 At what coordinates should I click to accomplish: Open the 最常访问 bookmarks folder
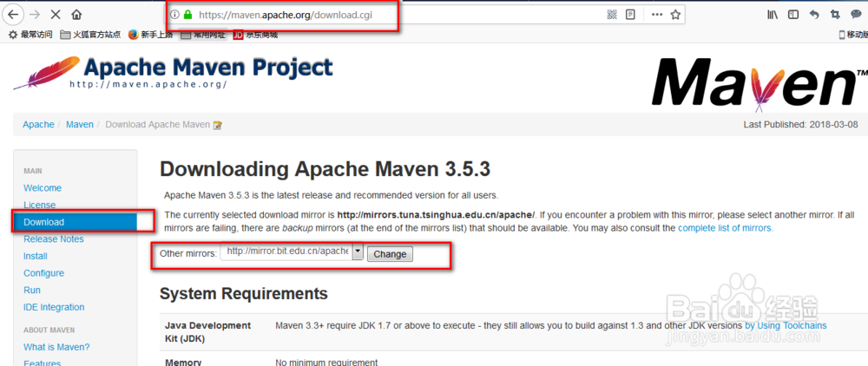point(30,35)
